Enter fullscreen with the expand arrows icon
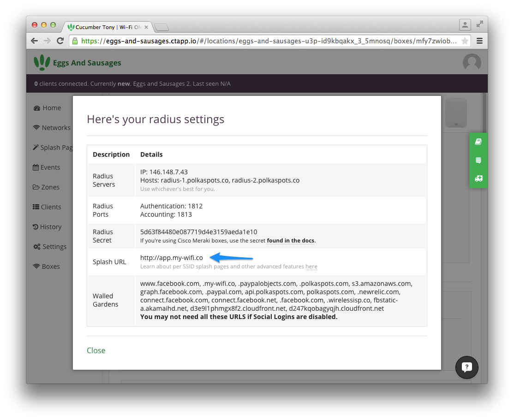Image resolution: width=514 pixels, height=420 pixels. click(479, 24)
